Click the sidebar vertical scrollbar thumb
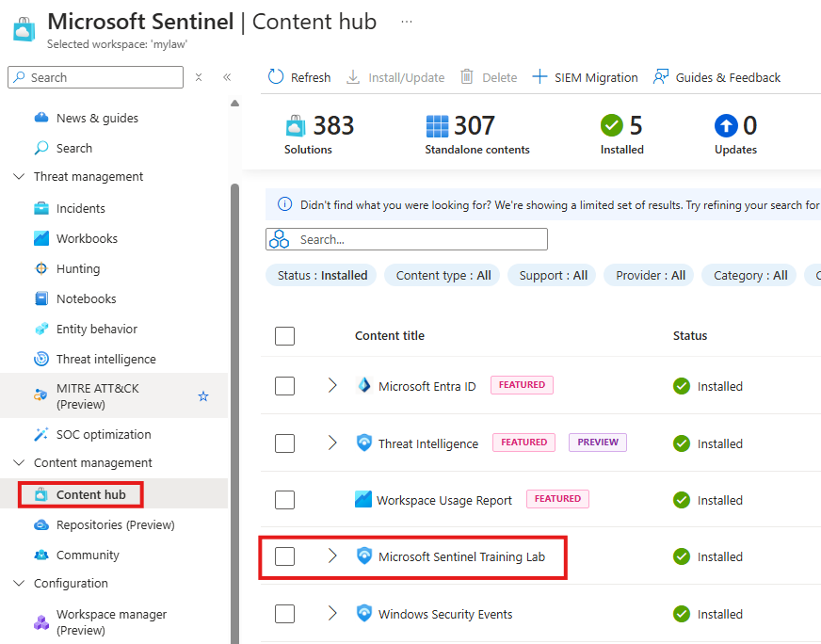821x644 pixels. 235,413
